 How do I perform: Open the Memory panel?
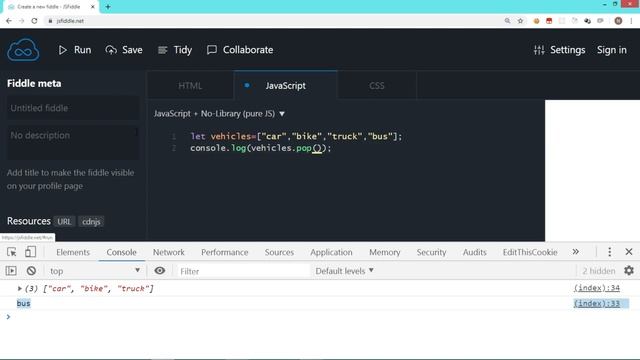(384, 252)
